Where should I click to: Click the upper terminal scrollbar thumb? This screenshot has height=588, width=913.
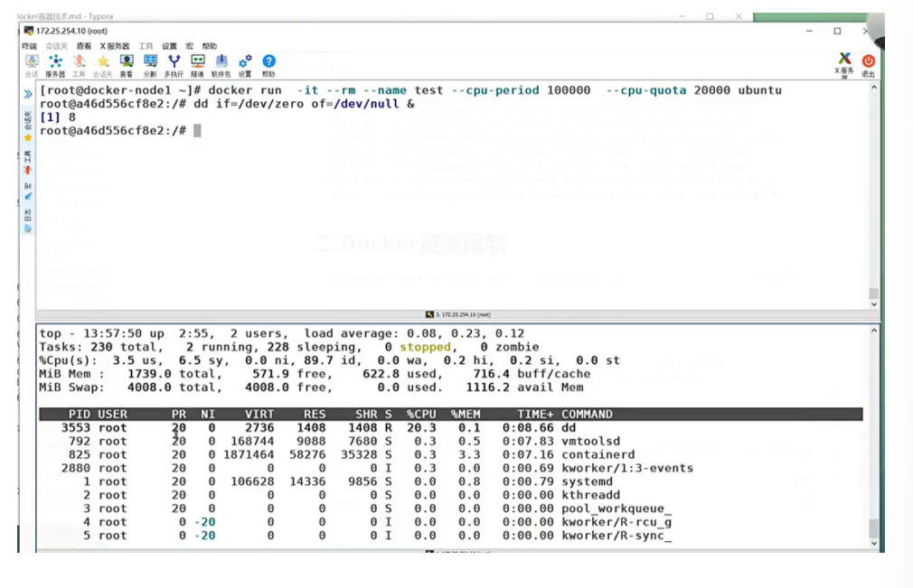pos(874,294)
